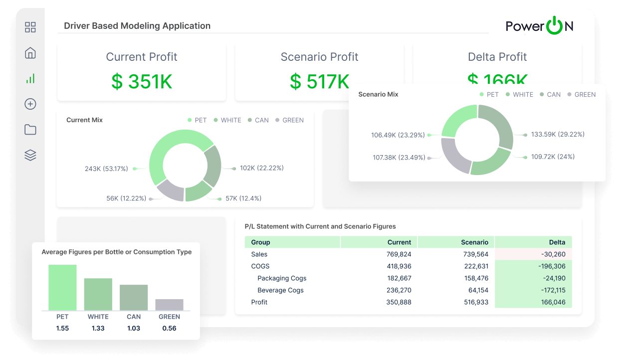Select the layers stack sidebar icon
622x364 pixels.
tap(30, 155)
